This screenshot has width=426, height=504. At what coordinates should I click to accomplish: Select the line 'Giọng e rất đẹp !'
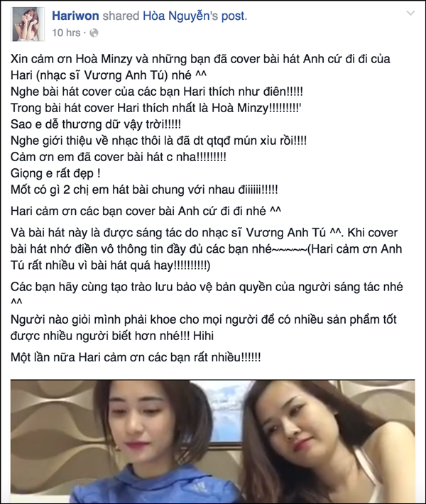coord(55,174)
